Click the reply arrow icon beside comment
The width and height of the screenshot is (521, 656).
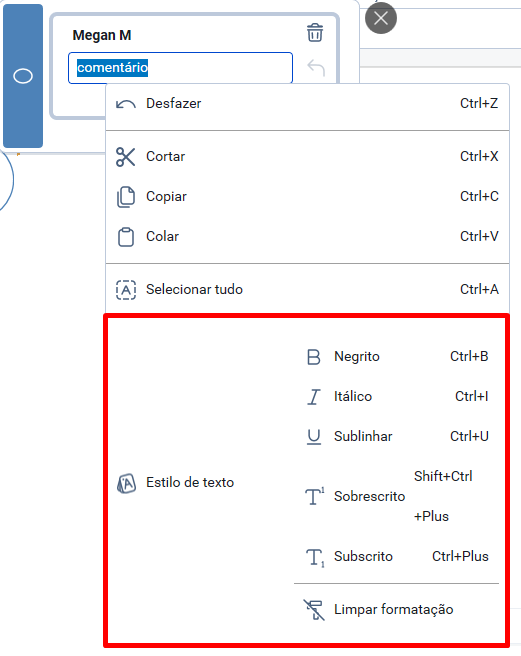[316, 67]
